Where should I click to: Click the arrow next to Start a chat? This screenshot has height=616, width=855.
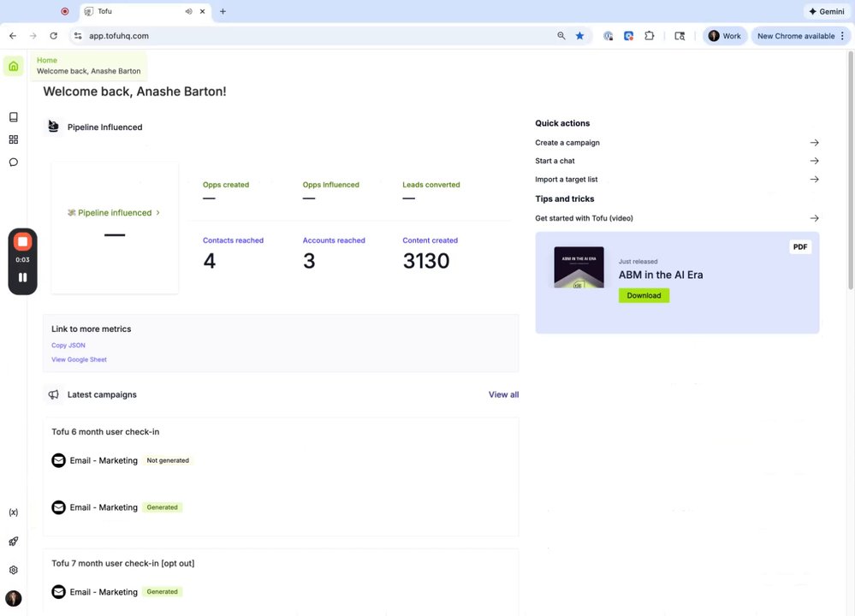(814, 161)
